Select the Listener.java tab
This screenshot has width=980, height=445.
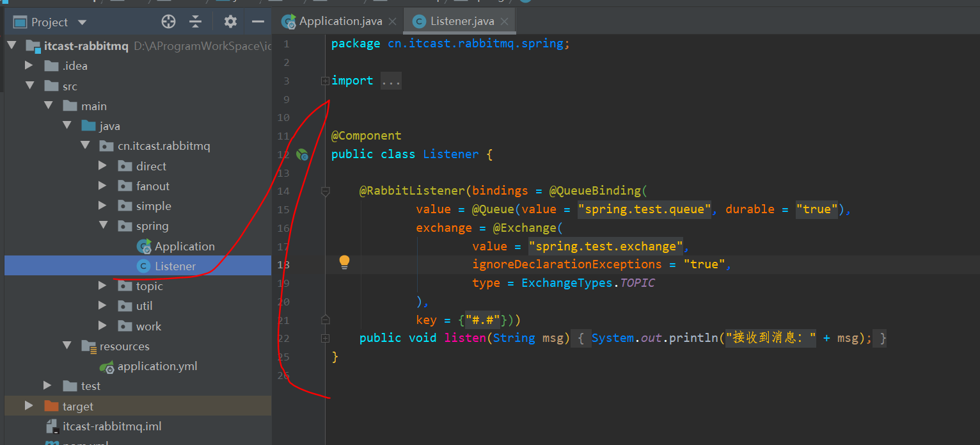click(x=462, y=21)
